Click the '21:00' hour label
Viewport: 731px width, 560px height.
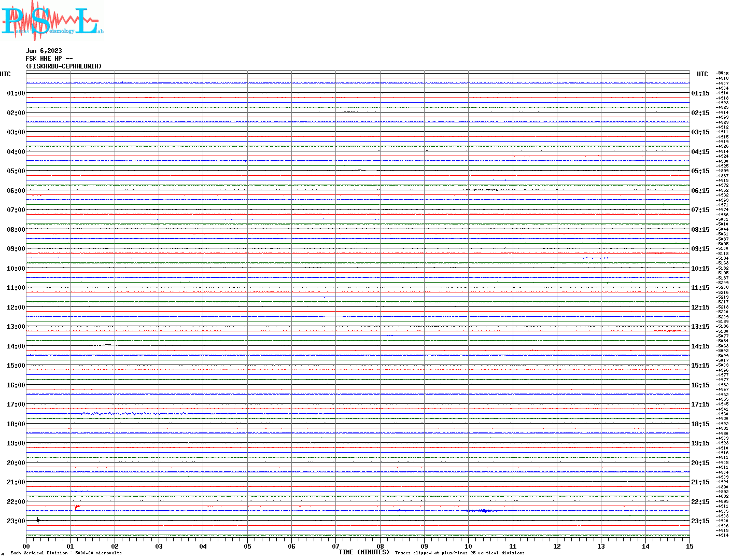coord(16,482)
